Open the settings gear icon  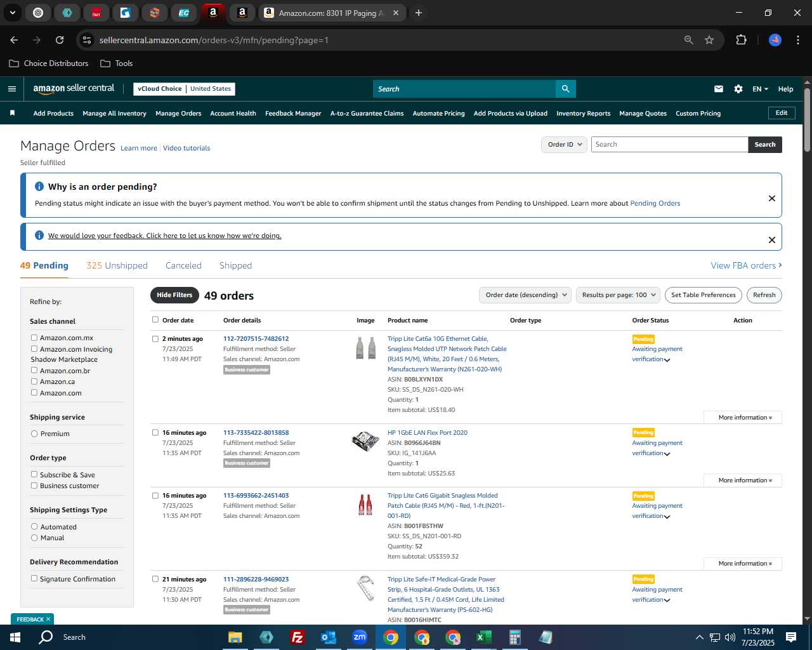click(738, 89)
